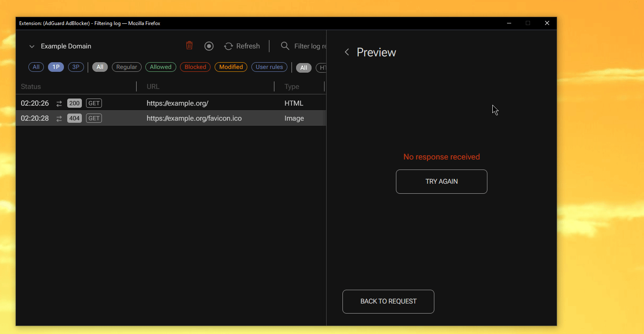Select the Regular filter category
The image size is (644, 334).
127,67
